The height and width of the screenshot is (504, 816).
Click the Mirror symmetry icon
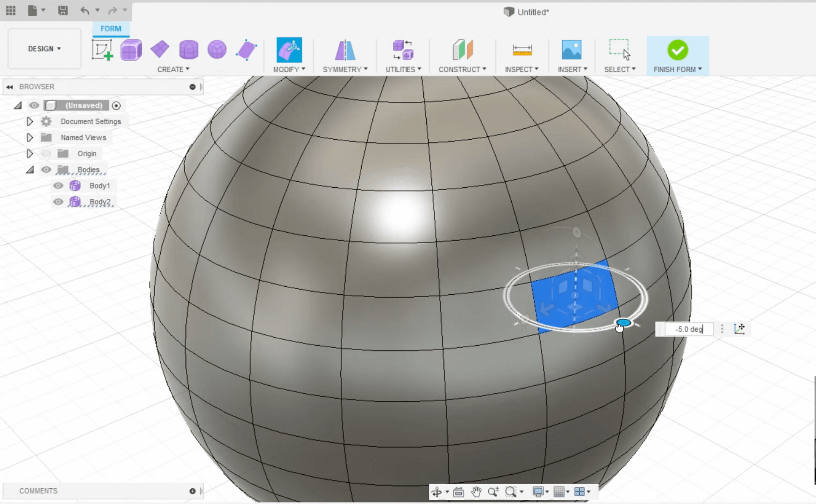click(x=345, y=50)
